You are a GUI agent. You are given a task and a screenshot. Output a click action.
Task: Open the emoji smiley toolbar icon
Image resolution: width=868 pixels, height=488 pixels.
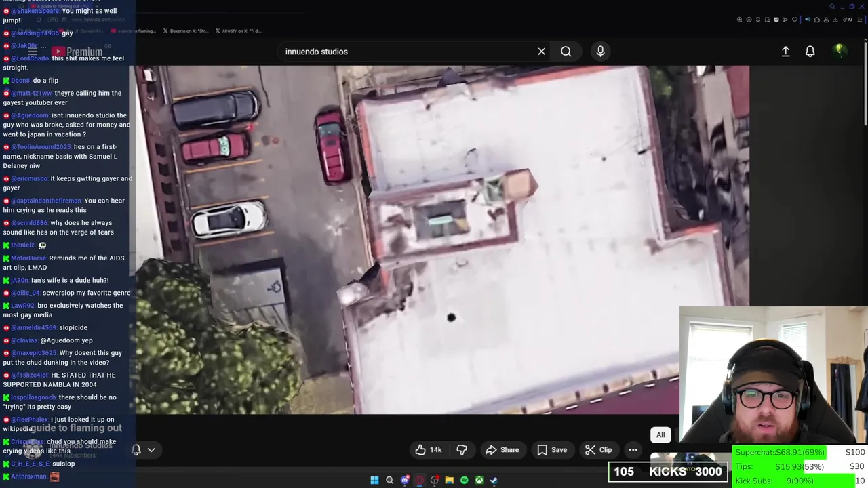pyautogui.click(x=749, y=20)
